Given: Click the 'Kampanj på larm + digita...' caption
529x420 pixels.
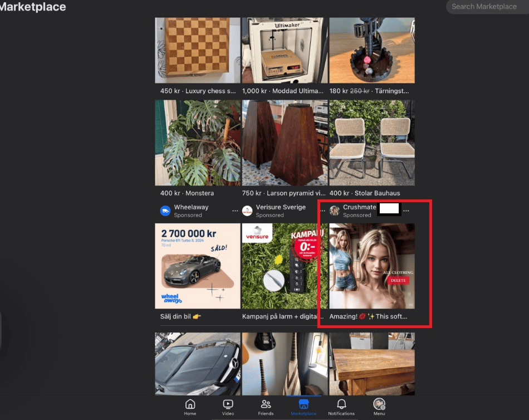Looking at the screenshot, I should (x=283, y=316).
